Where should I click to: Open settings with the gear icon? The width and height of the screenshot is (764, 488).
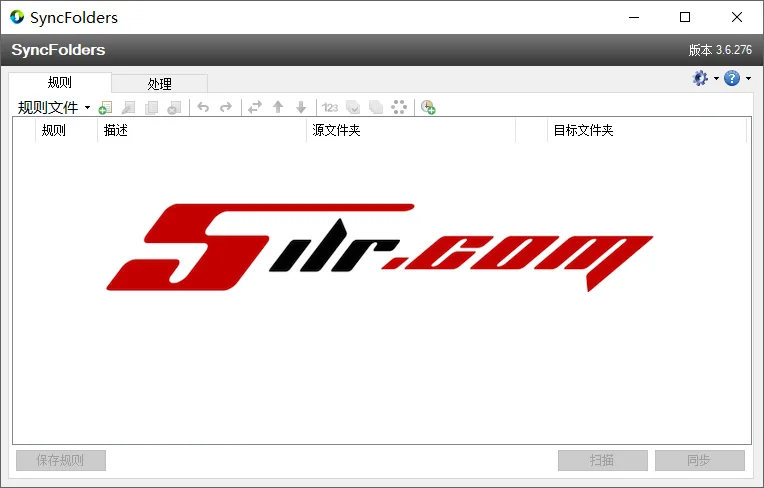pos(700,78)
